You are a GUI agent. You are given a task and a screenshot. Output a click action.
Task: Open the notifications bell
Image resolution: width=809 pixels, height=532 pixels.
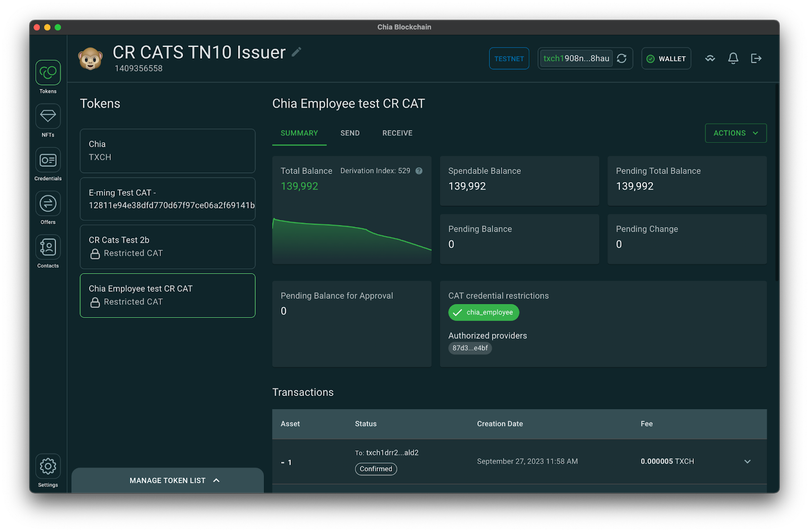(x=733, y=59)
